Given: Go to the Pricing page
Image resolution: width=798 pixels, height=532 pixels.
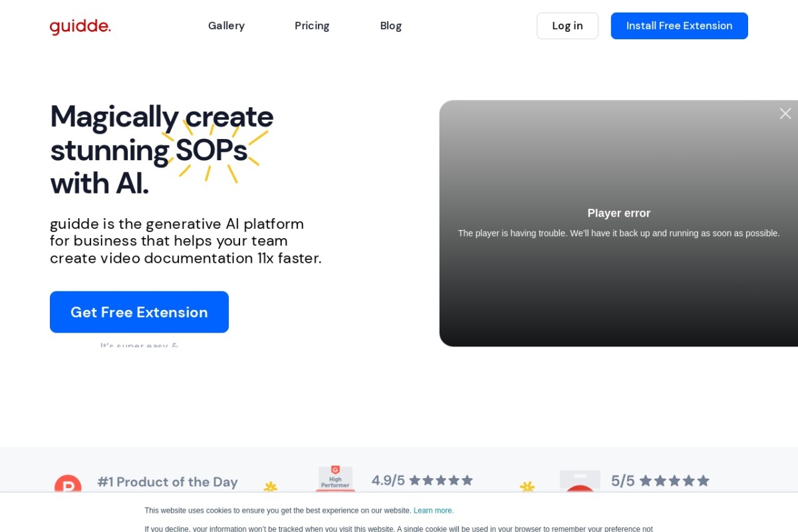Looking at the screenshot, I should [x=312, y=26].
